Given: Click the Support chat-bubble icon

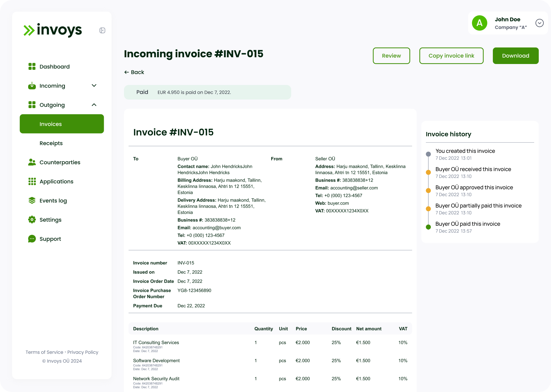Looking at the screenshot, I should pyautogui.click(x=32, y=239).
